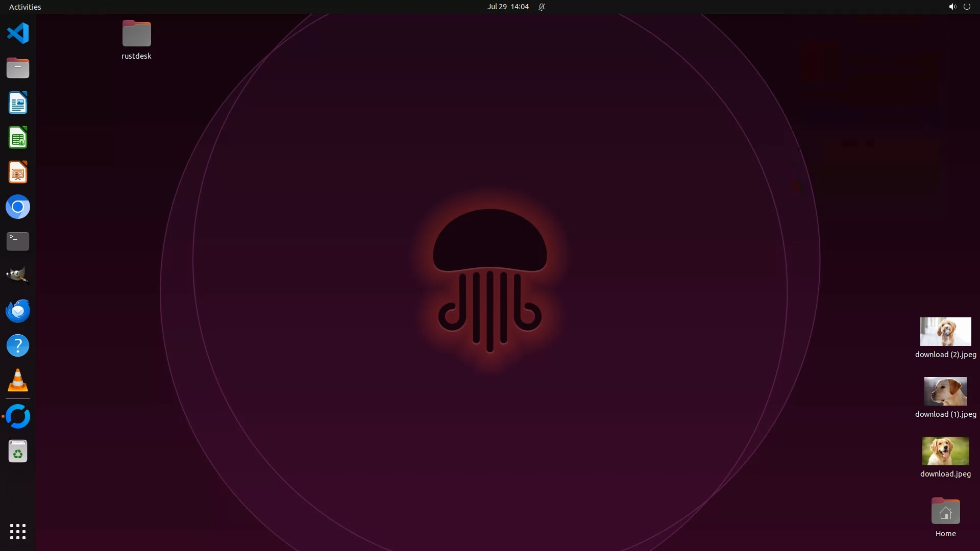Launch LibreOffice Calc spreadsheet icon
The image size is (980, 551).
click(x=18, y=138)
